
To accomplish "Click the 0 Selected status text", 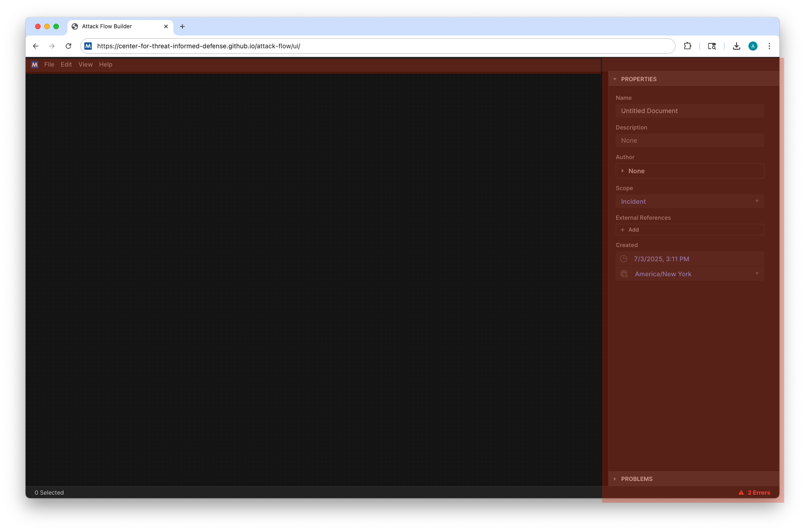I will (49, 493).
